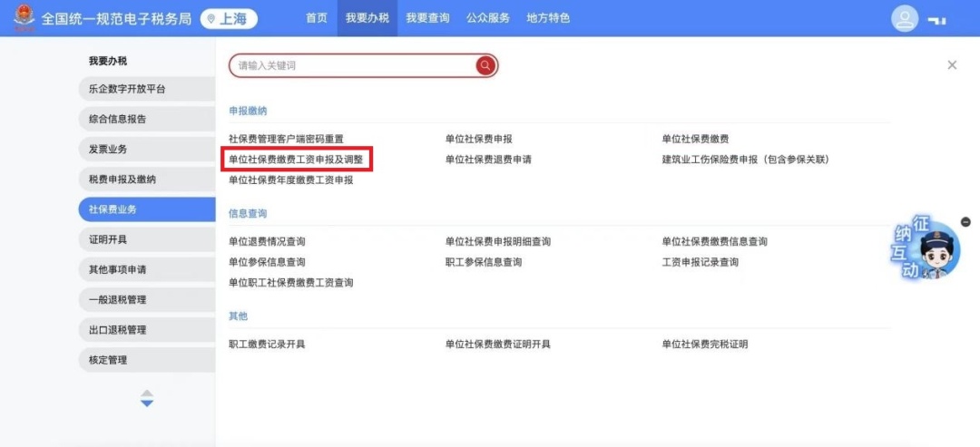Image resolution: width=980 pixels, height=447 pixels.
Task: Open 我要查询 in top navigation
Action: tap(427, 18)
